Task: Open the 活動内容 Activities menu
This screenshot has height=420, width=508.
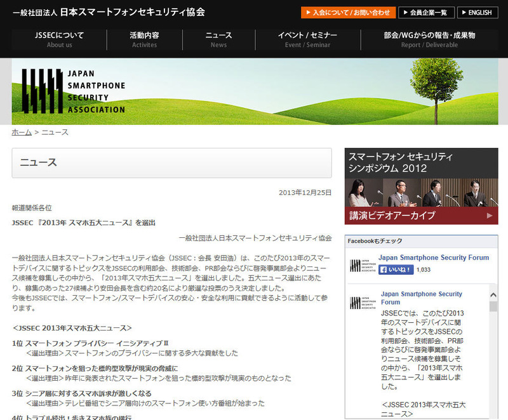Action: click(x=144, y=39)
